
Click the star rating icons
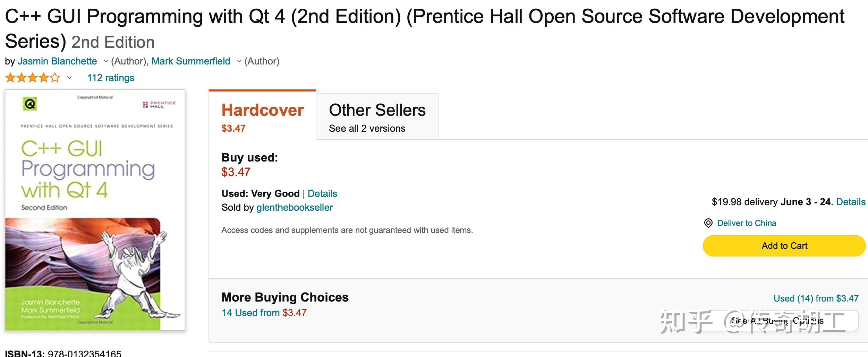click(x=33, y=78)
